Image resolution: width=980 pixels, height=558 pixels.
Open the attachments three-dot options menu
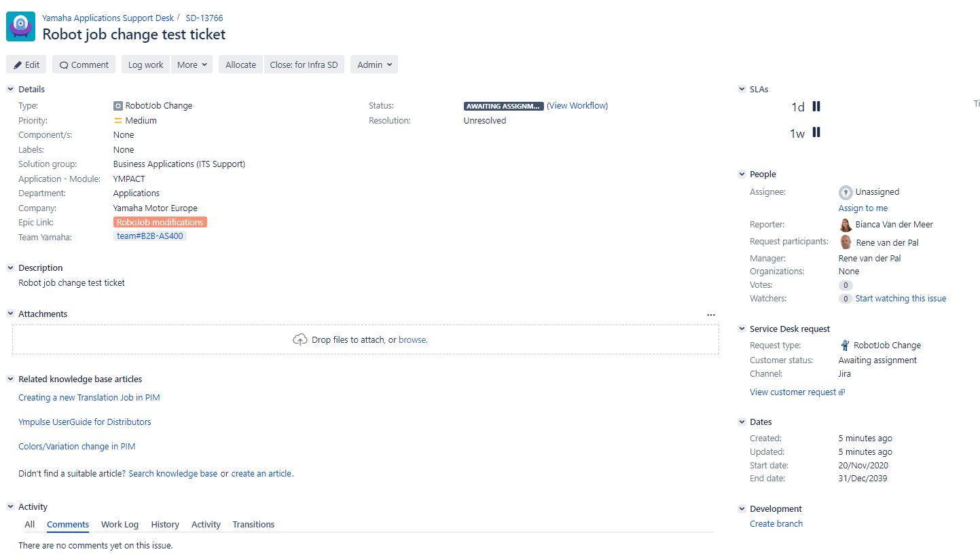pos(711,315)
